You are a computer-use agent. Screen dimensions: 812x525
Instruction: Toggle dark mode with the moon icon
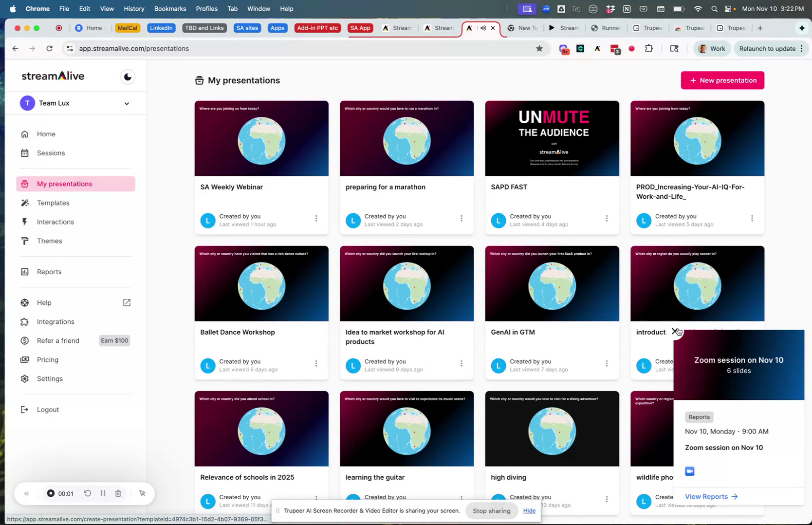tap(127, 76)
